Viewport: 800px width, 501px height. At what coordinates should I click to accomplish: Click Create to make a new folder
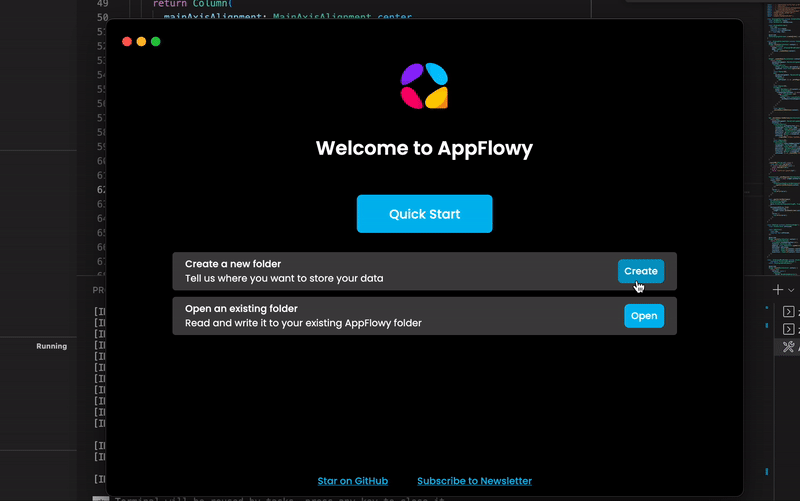[x=641, y=271]
